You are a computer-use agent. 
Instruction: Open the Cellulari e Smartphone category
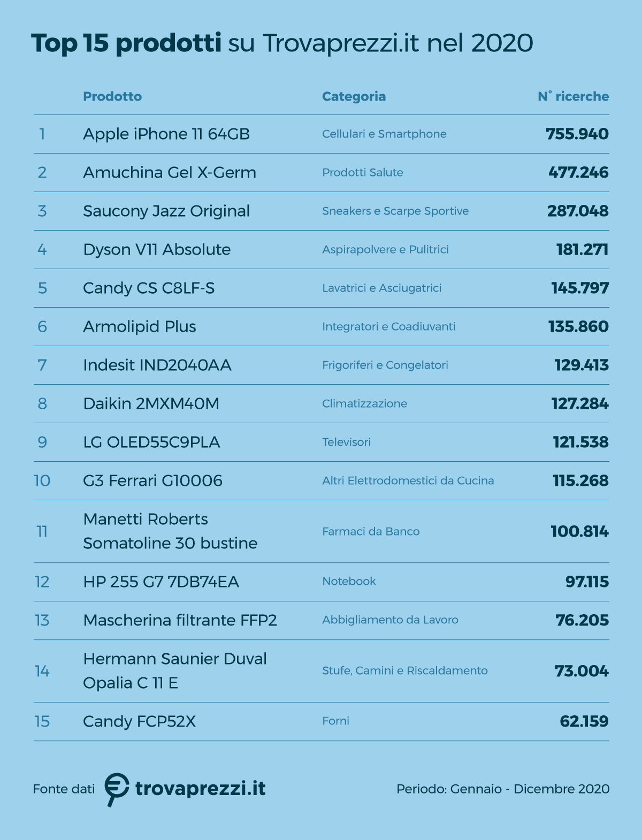click(x=384, y=134)
